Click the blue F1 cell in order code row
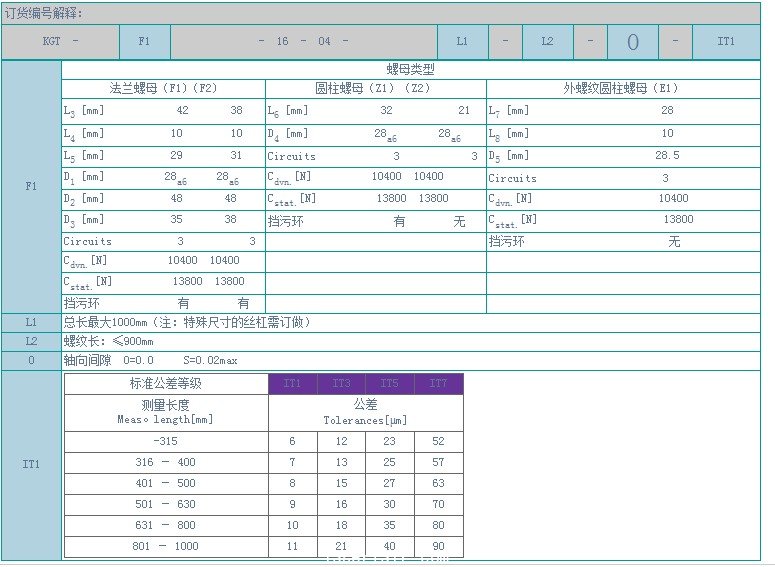This screenshot has width=775, height=567. [x=144, y=42]
